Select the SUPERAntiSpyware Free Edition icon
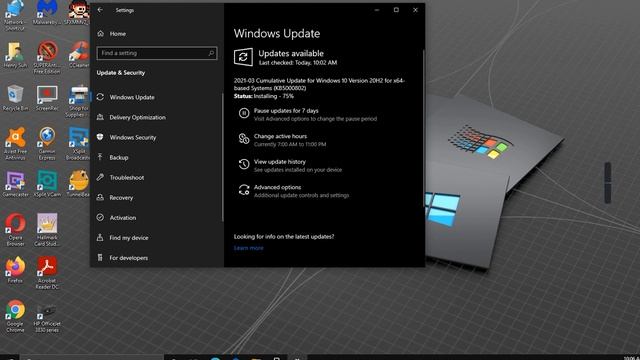 coord(47,57)
